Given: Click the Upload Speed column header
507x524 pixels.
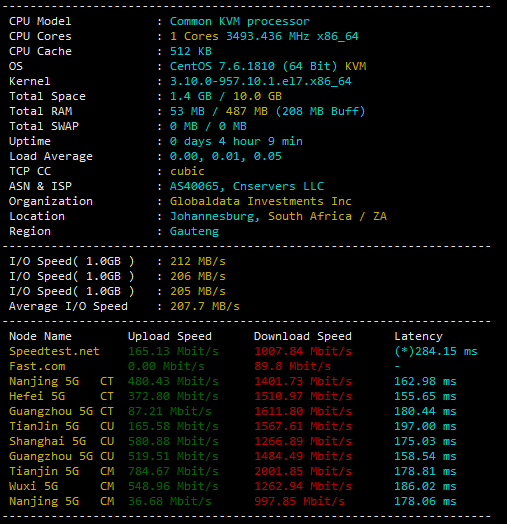Looking at the screenshot, I should [x=170, y=336].
